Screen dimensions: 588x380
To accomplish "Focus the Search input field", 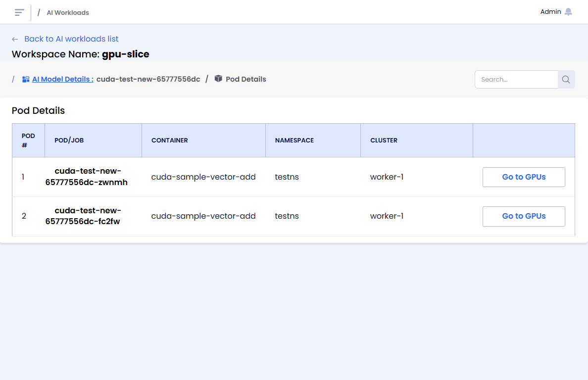I will click(x=516, y=79).
